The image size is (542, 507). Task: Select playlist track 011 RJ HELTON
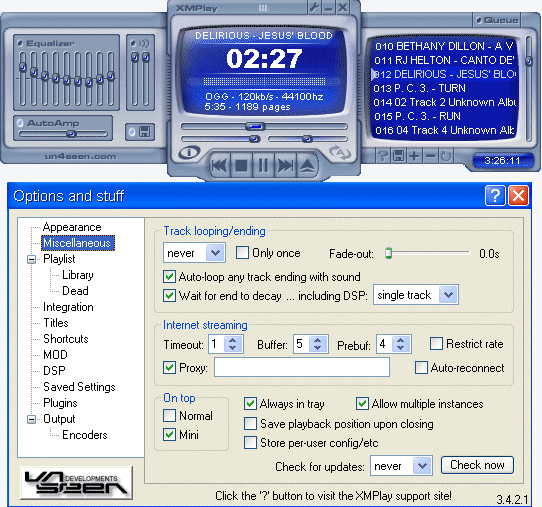pos(444,60)
